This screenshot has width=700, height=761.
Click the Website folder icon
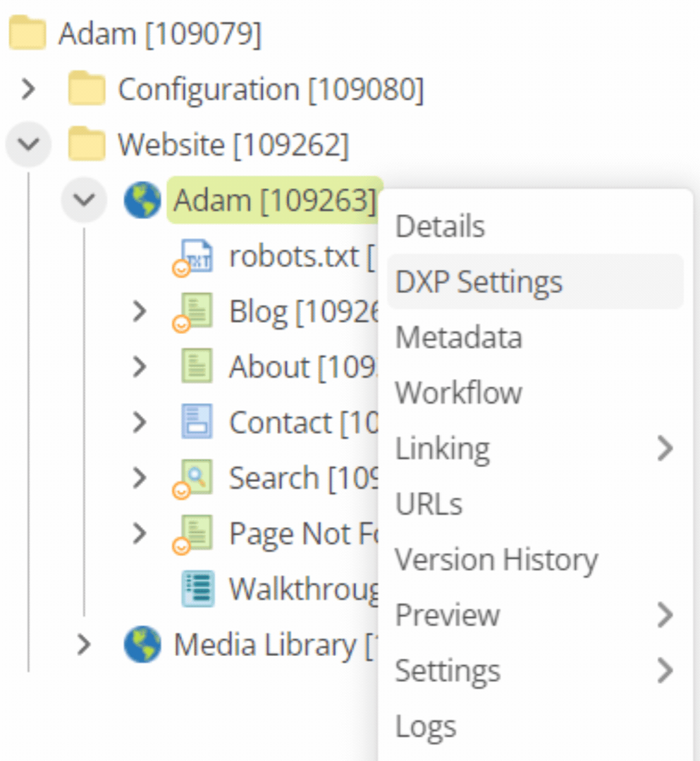tap(86, 144)
